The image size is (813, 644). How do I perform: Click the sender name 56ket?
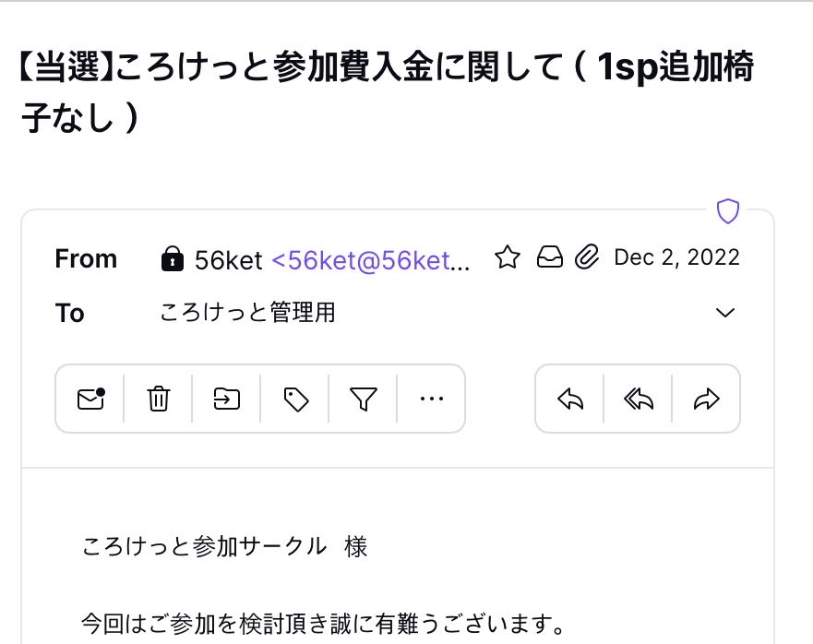[x=229, y=259]
